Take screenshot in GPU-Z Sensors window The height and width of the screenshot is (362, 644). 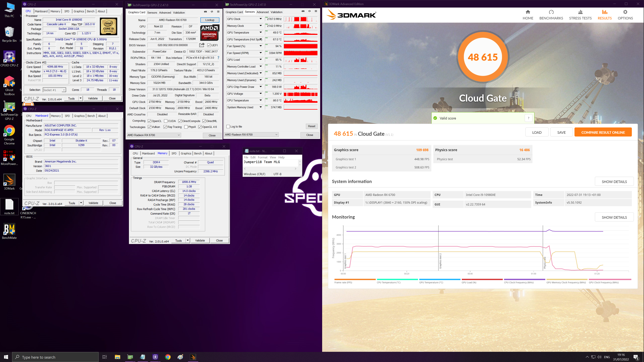[303, 11]
